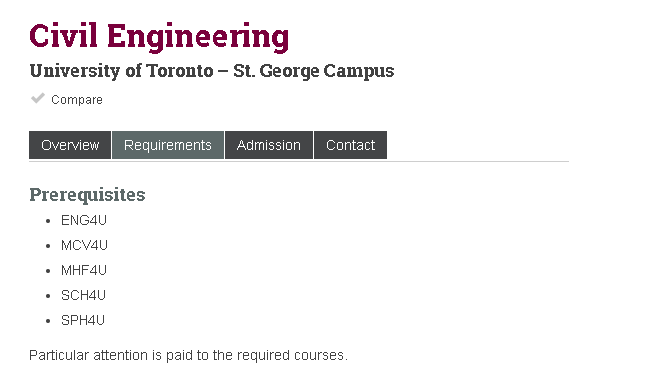Select the MCV4U prerequisite item
Viewport: 662px width, 381px height.
(x=84, y=245)
